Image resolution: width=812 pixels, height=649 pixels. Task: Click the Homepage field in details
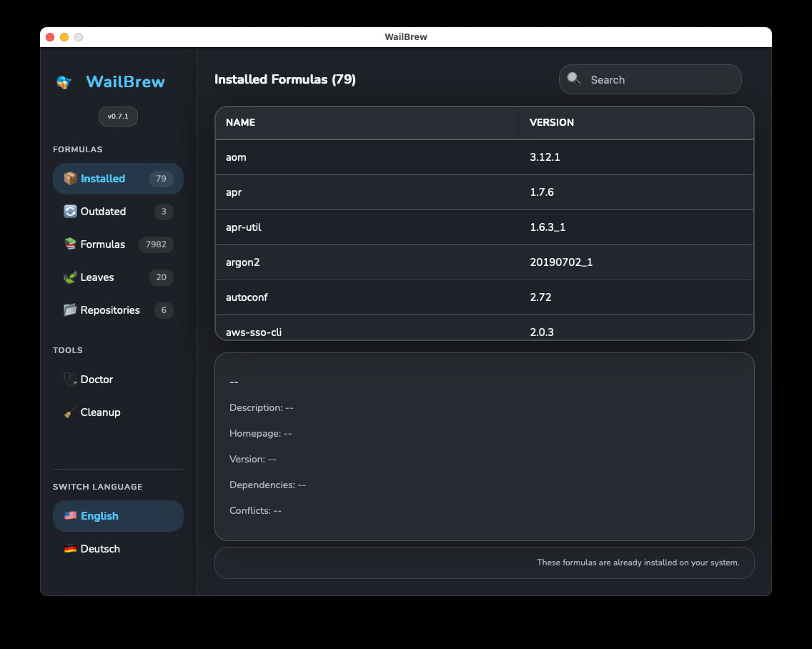coord(260,434)
